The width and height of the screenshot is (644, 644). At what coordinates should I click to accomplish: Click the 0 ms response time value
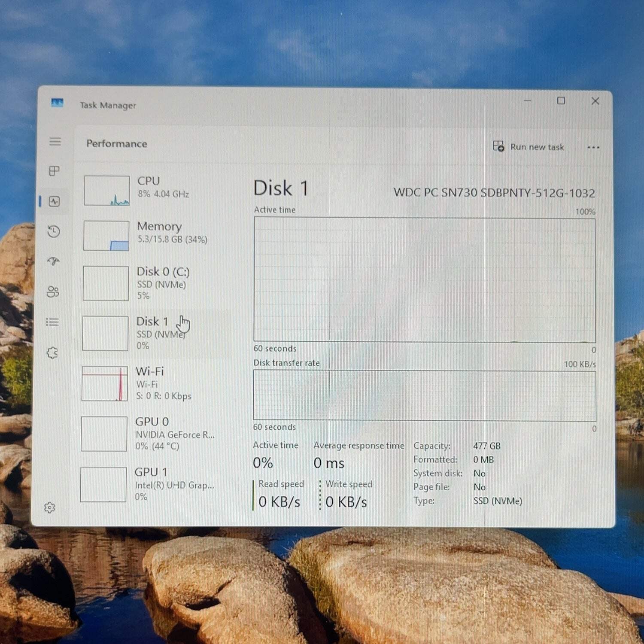pos(329,463)
